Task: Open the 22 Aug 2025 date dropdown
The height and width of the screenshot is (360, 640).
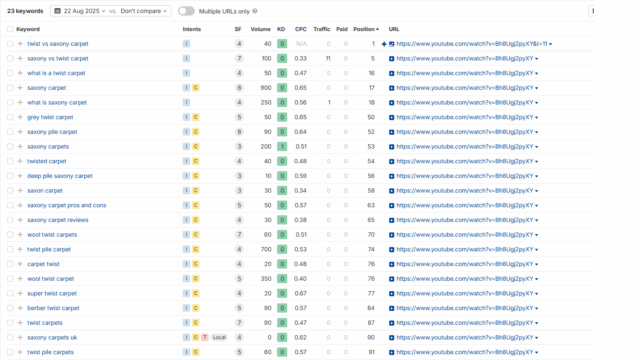Action: tap(80, 11)
